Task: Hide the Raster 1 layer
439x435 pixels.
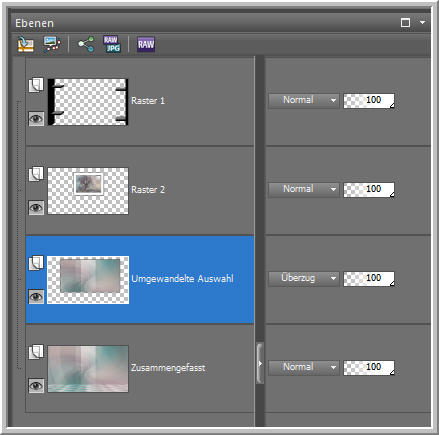Action: coord(36,119)
